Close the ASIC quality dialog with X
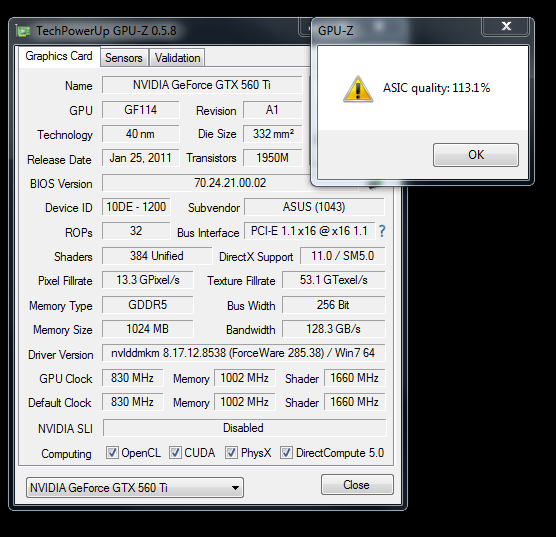Image resolution: width=556 pixels, height=537 pixels. (x=506, y=26)
